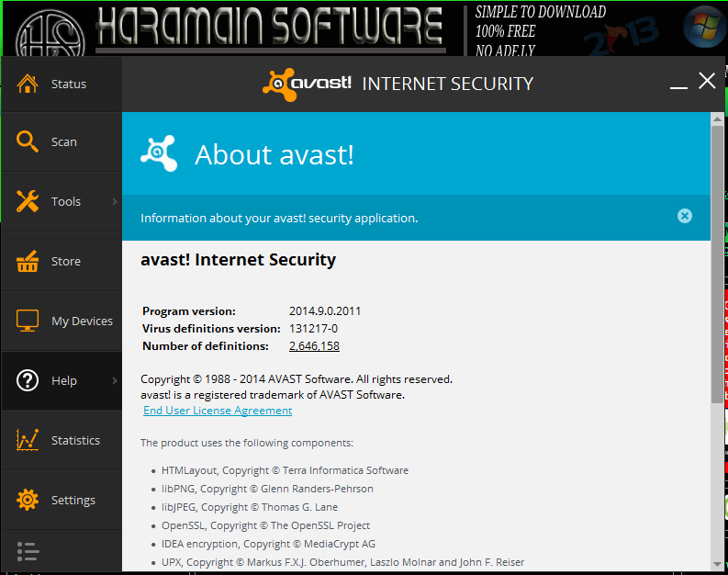Click the Haramain Software HS logo

(x=50, y=35)
